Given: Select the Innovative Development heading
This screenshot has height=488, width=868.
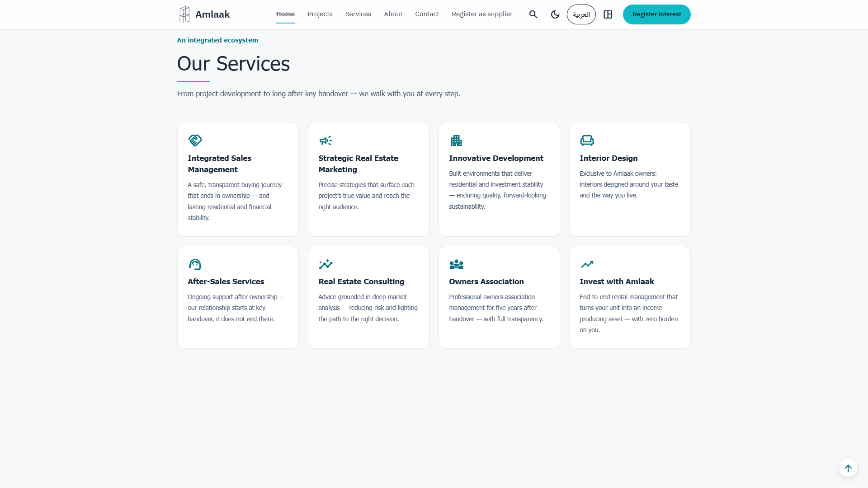Looking at the screenshot, I should pos(496,158).
